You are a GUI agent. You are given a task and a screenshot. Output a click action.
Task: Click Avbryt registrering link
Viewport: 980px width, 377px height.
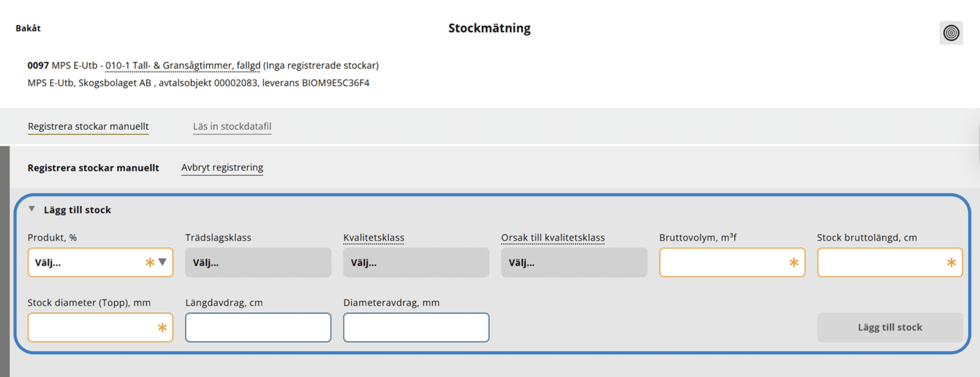point(222,167)
